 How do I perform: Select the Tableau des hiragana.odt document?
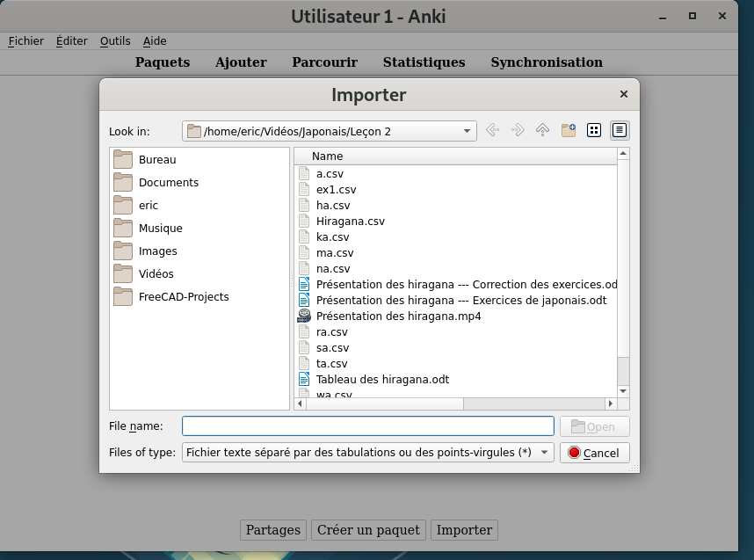[x=382, y=380]
